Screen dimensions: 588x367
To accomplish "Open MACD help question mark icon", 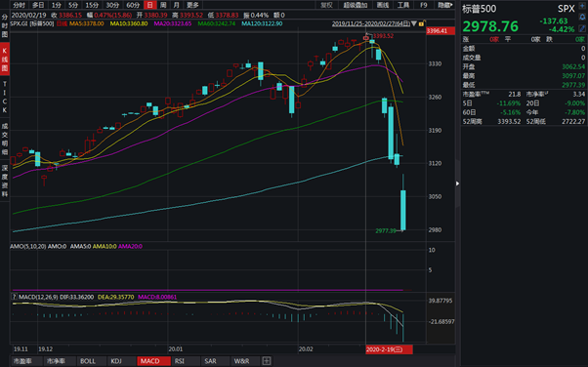I will click(14, 297).
